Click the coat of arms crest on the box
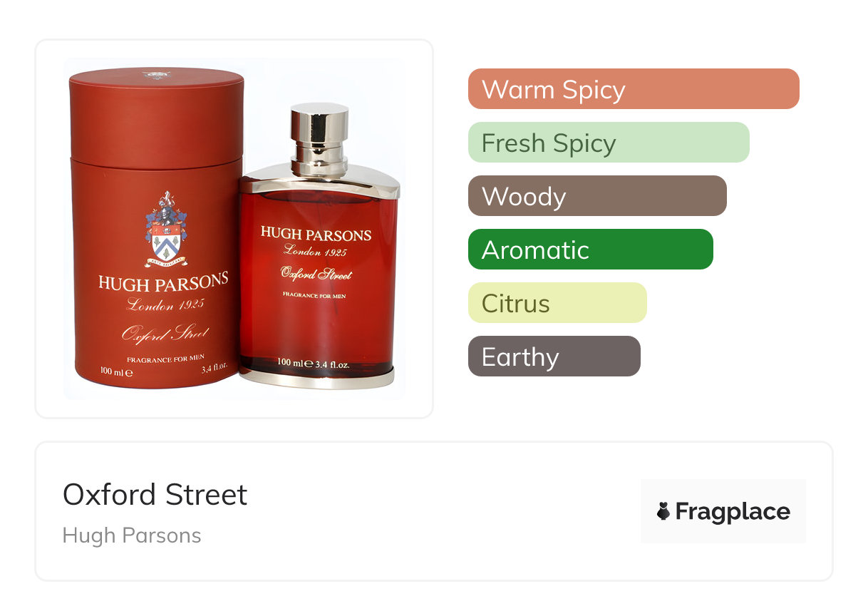 pyautogui.click(x=165, y=229)
